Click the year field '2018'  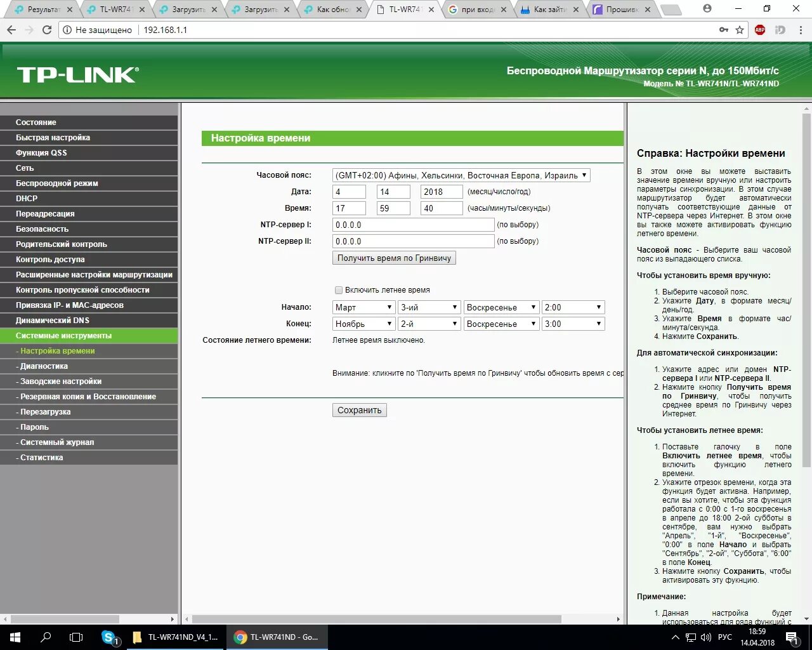click(x=442, y=192)
